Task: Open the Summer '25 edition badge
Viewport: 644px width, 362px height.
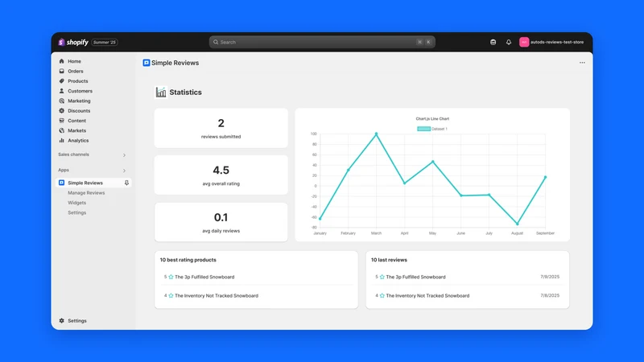Action: [105, 43]
